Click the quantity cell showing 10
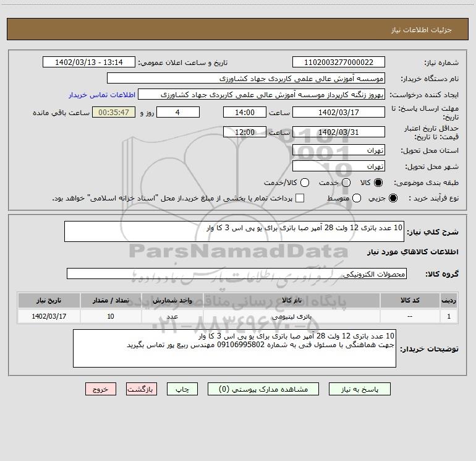This screenshot has height=461, width=476. (x=111, y=316)
